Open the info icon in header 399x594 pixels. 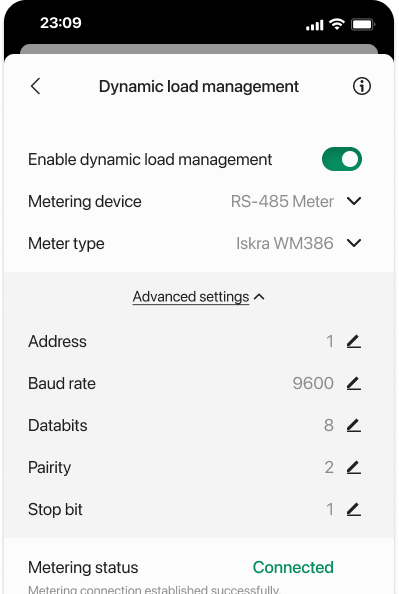361,86
